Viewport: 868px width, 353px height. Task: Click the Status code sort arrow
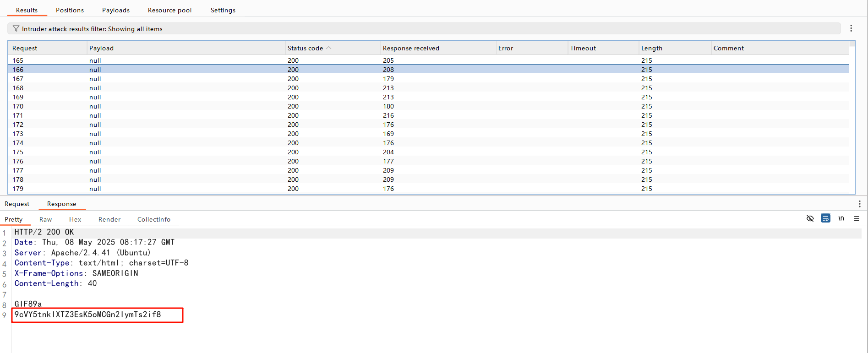(x=329, y=48)
